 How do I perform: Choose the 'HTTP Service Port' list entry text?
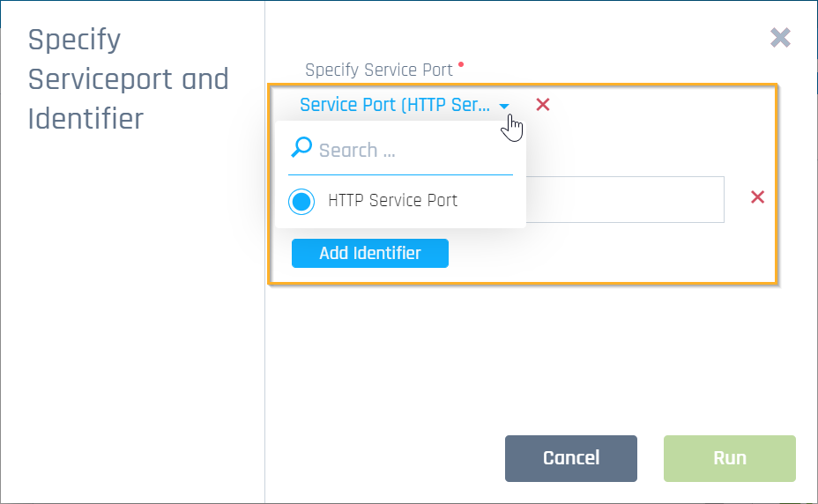392,200
